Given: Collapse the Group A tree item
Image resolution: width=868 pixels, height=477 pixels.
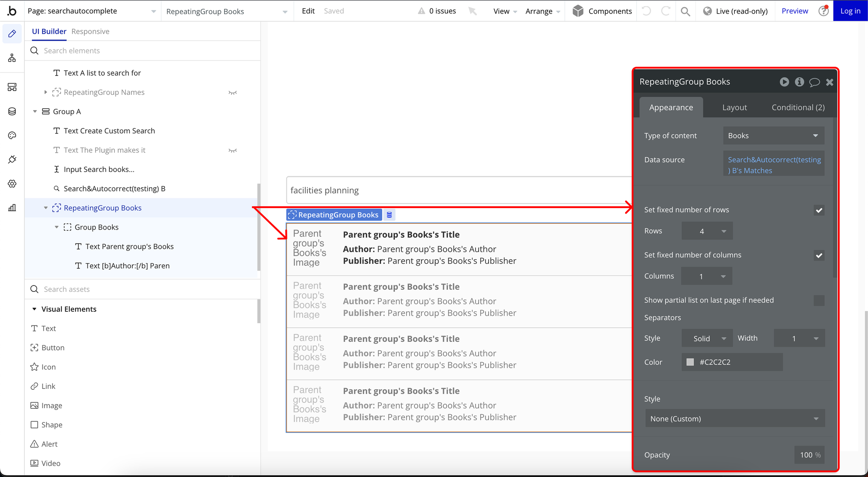Looking at the screenshot, I should point(35,111).
